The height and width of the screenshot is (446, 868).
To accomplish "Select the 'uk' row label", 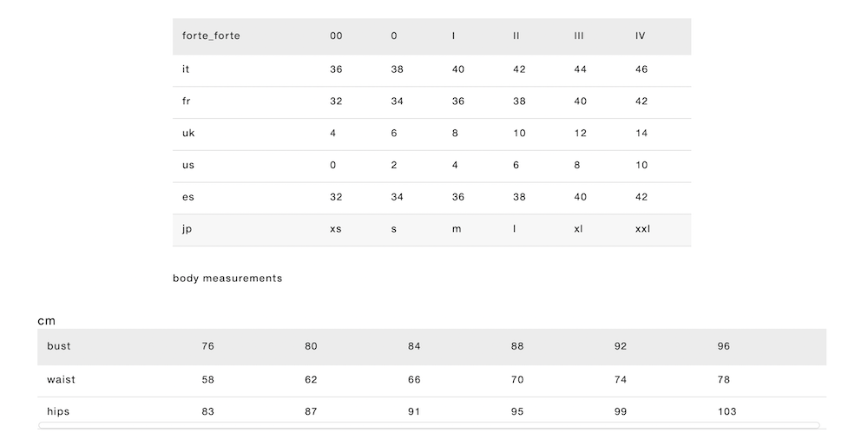I will 188,134.
